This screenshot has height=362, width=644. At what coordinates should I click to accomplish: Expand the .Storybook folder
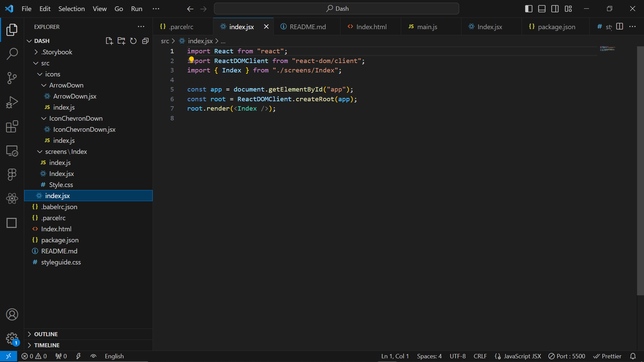tap(57, 52)
